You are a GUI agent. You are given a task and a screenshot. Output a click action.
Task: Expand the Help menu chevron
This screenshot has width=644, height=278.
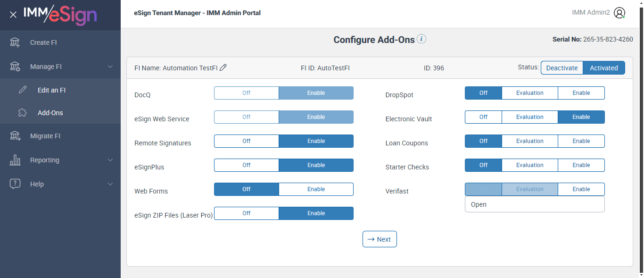click(x=110, y=184)
